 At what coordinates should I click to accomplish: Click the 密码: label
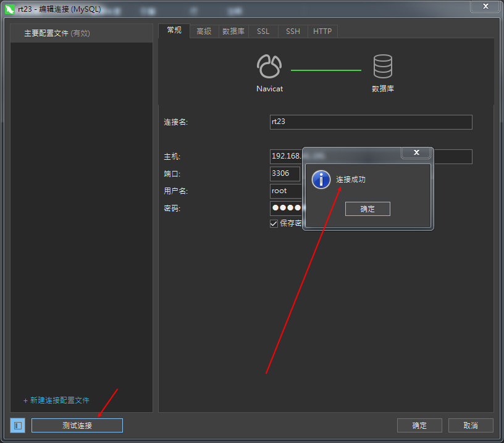172,209
